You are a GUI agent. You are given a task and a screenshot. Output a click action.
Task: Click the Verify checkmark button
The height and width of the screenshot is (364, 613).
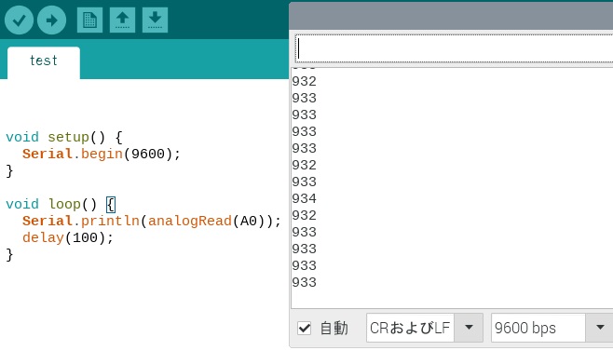pos(19,20)
